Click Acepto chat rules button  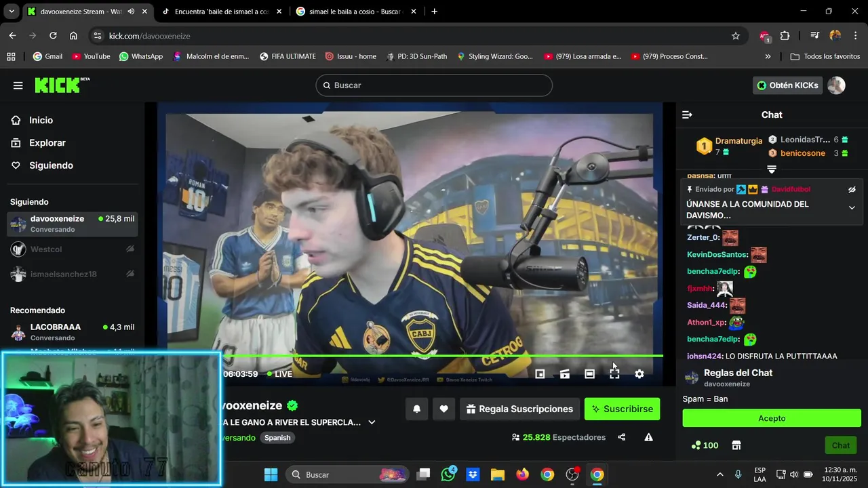click(772, 418)
